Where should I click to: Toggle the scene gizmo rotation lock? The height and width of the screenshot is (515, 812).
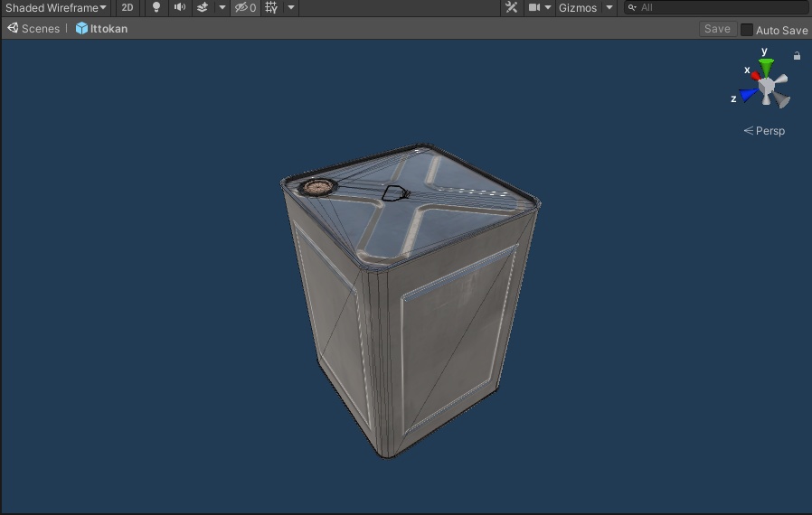coord(797,55)
